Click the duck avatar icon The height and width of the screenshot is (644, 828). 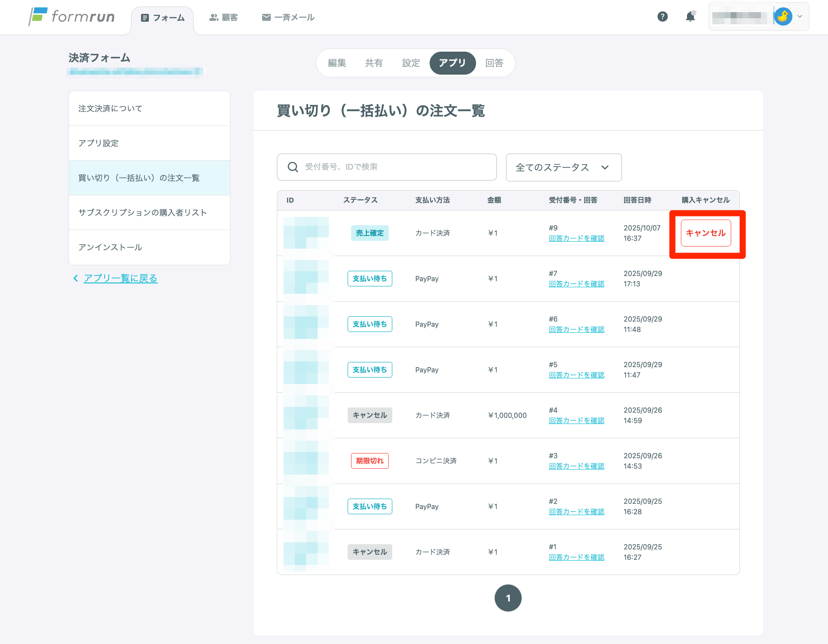[783, 17]
